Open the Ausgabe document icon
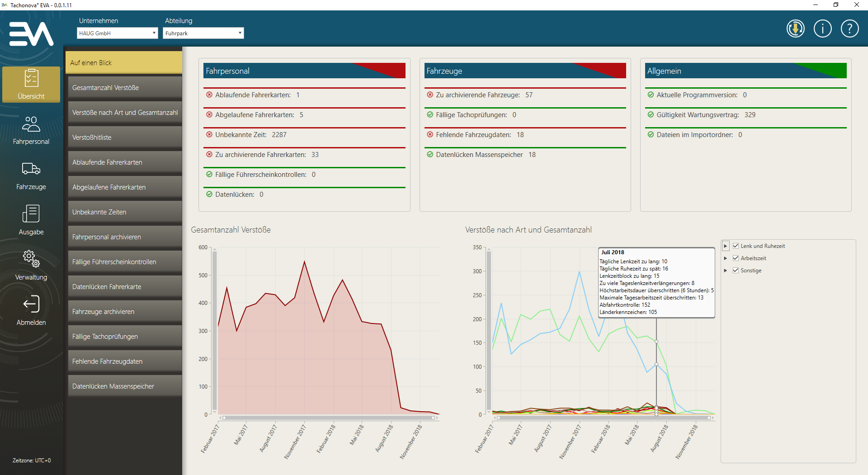868x475 pixels. (x=31, y=214)
